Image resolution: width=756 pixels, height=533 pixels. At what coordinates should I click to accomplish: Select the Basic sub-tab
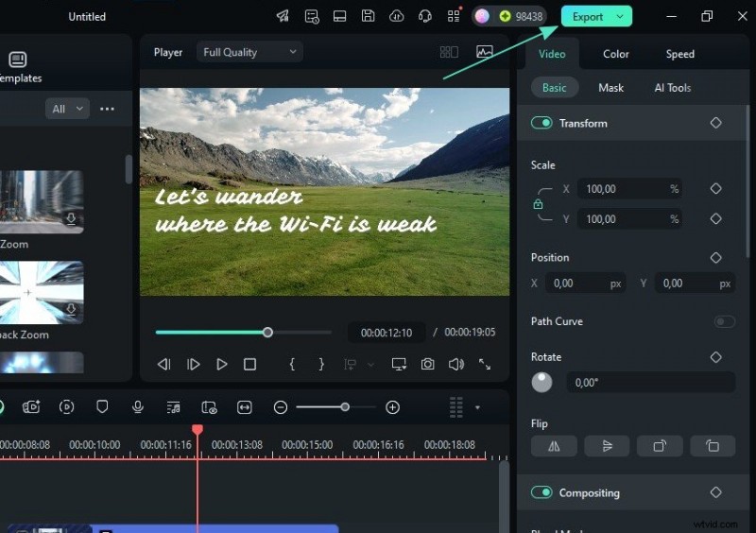pyautogui.click(x=554, y=88)
